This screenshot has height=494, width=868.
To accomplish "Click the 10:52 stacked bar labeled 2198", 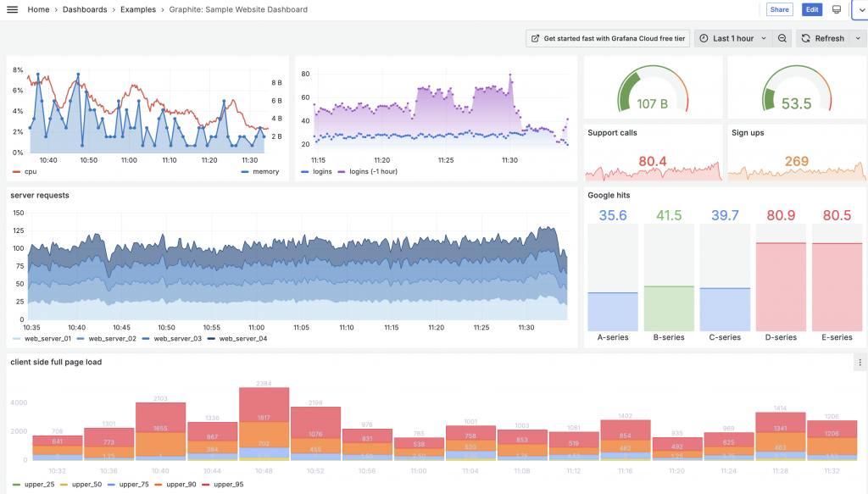I will pyautogui.click(x=315, y=434).
